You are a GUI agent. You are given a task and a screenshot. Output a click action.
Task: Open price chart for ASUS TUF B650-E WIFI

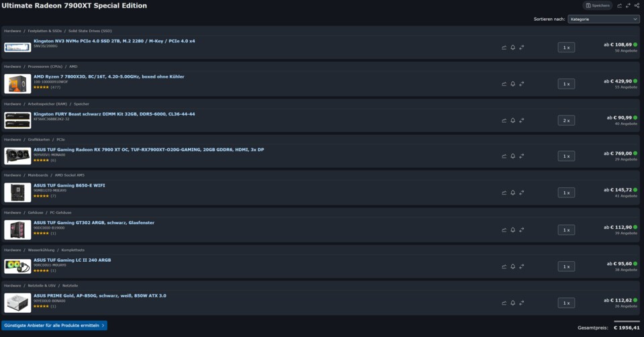504,193
